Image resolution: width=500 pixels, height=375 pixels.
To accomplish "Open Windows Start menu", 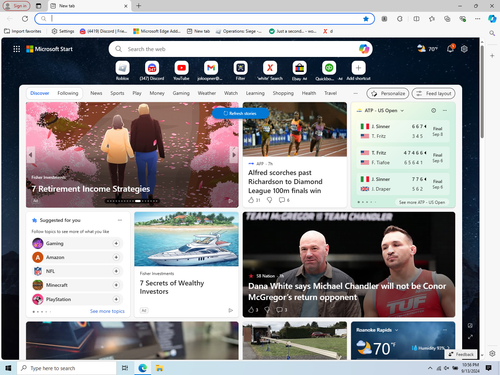I will (8, 368).
